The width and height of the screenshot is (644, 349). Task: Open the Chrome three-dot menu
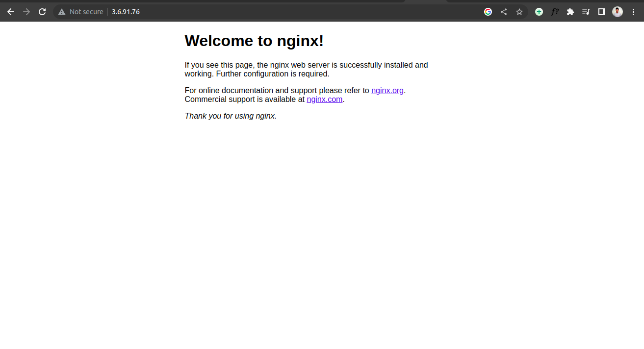tap(633, 12)
